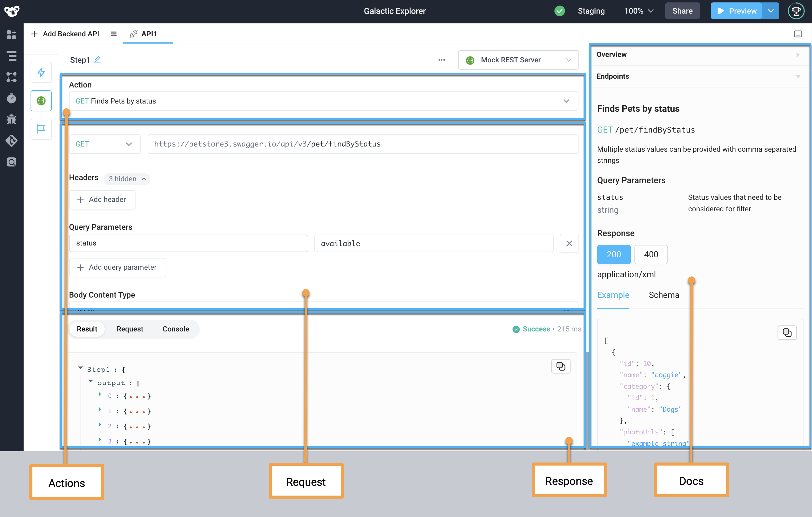The width and height of the screenshot is (812, 517).
Task: Switch to the Schema tab in Docs
Action: pos(664,295)
